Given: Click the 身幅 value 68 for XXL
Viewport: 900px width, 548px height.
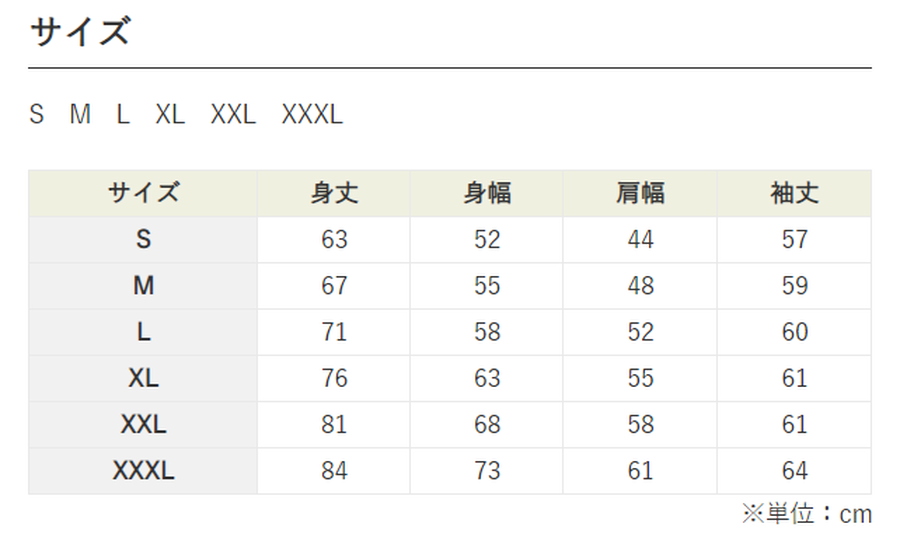Looking at the screenshot, I should coord(487,425).
